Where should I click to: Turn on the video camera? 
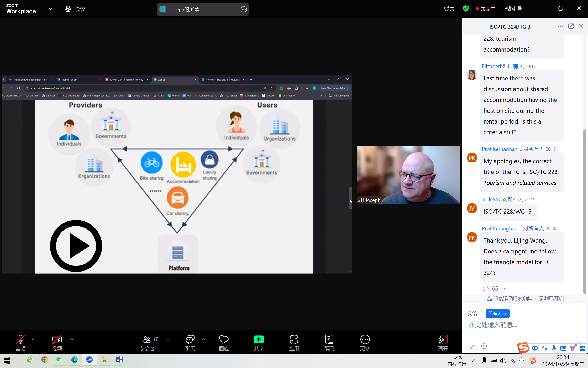57,340
